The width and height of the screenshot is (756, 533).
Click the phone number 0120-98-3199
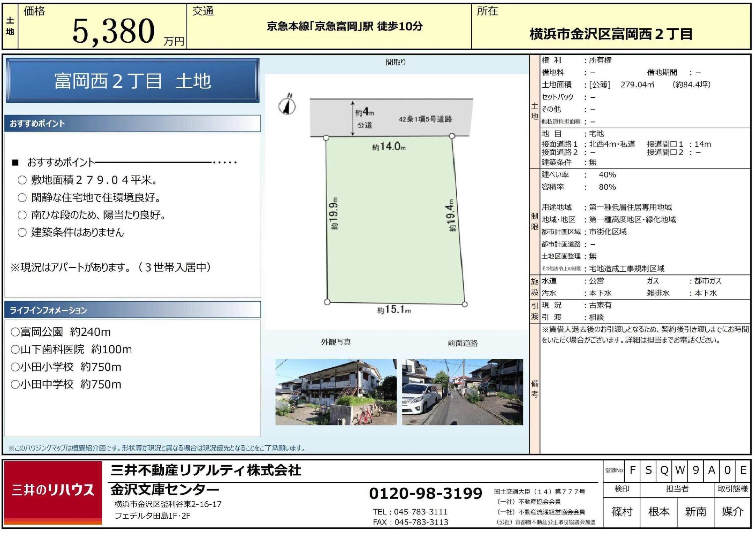pyautogui.click(x=425, y=493)
